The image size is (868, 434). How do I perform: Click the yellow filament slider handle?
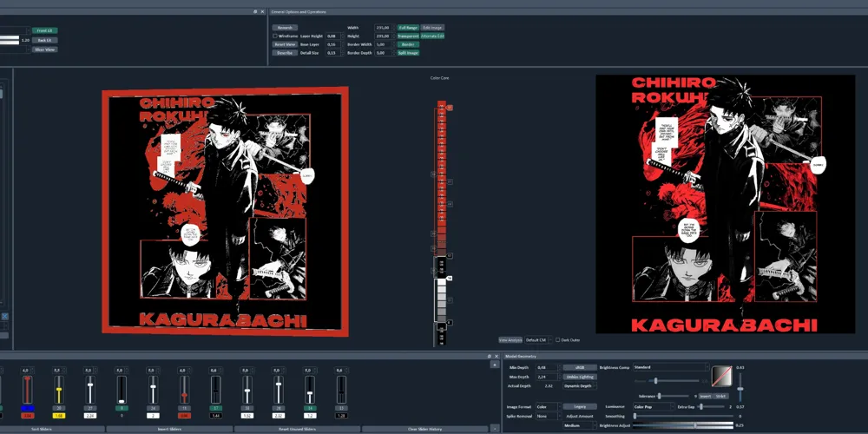click(59, 391)
